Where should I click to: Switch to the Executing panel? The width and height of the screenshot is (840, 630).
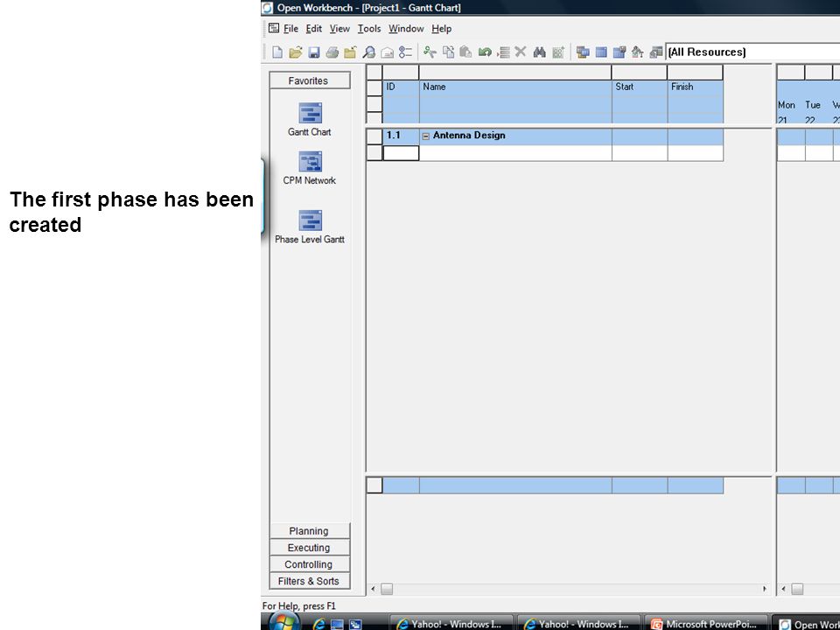(x=310, y=548)
